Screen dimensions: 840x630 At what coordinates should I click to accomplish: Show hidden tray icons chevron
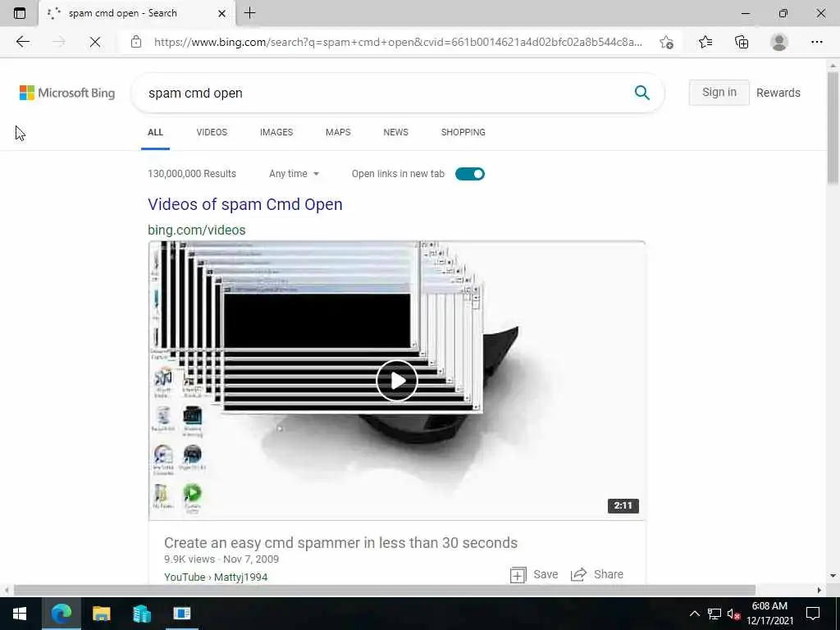694,614
